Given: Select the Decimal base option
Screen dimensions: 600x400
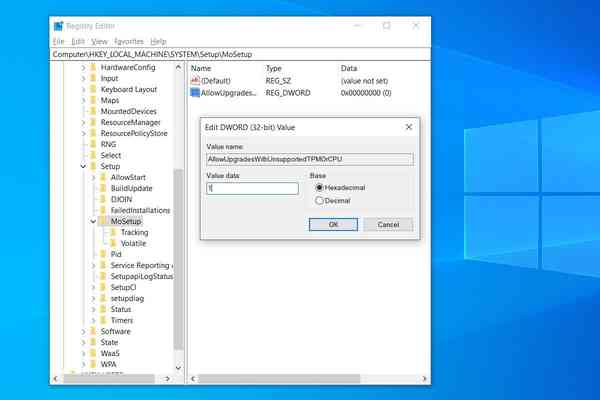Looking at the screenshot, I should [x=320, y=200].
